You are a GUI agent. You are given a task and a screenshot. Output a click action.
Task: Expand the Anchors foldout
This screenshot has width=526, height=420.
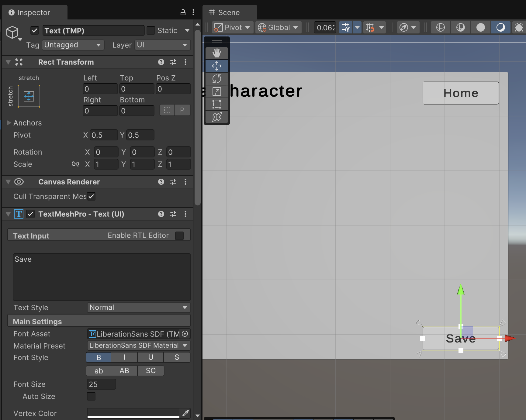(9, 123)
